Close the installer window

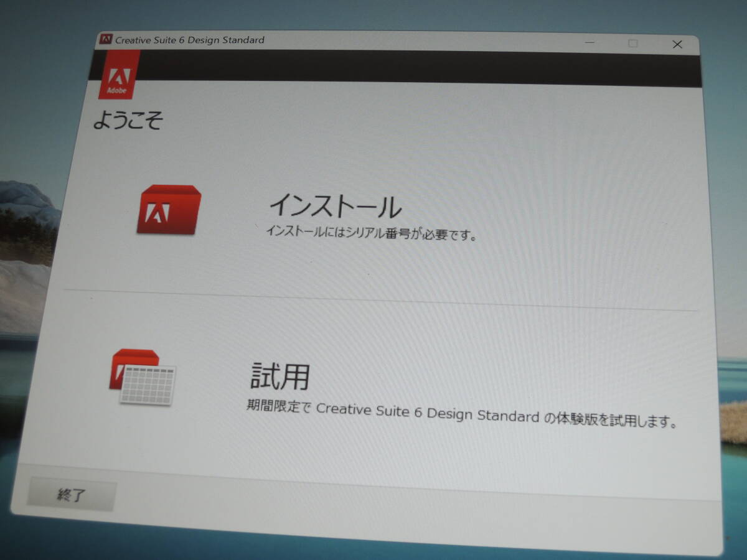pyautogui.click(x=677, y=44)
